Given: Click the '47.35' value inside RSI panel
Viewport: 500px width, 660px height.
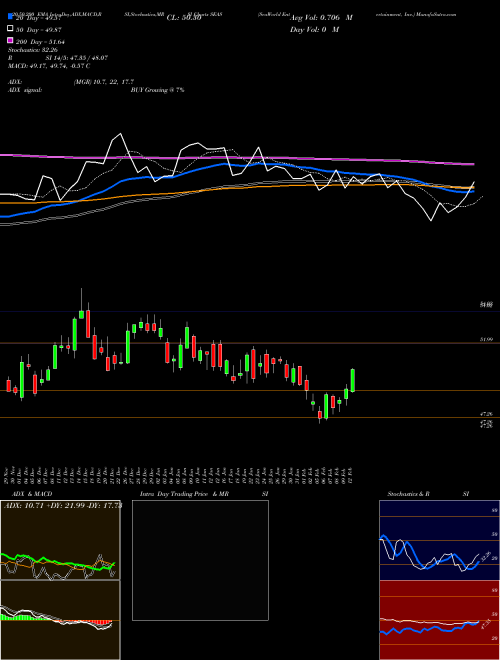Looking at the screenshot, I should (485, 625).
